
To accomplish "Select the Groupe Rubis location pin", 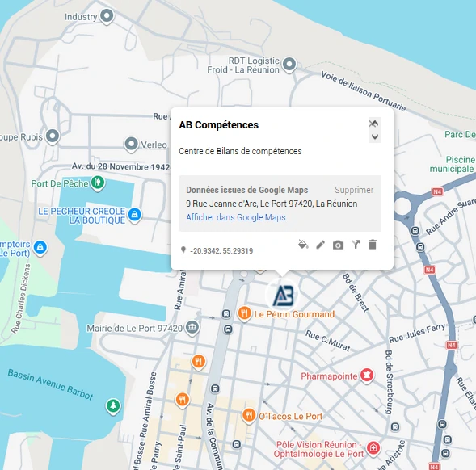I will click(x=53, y=136).
